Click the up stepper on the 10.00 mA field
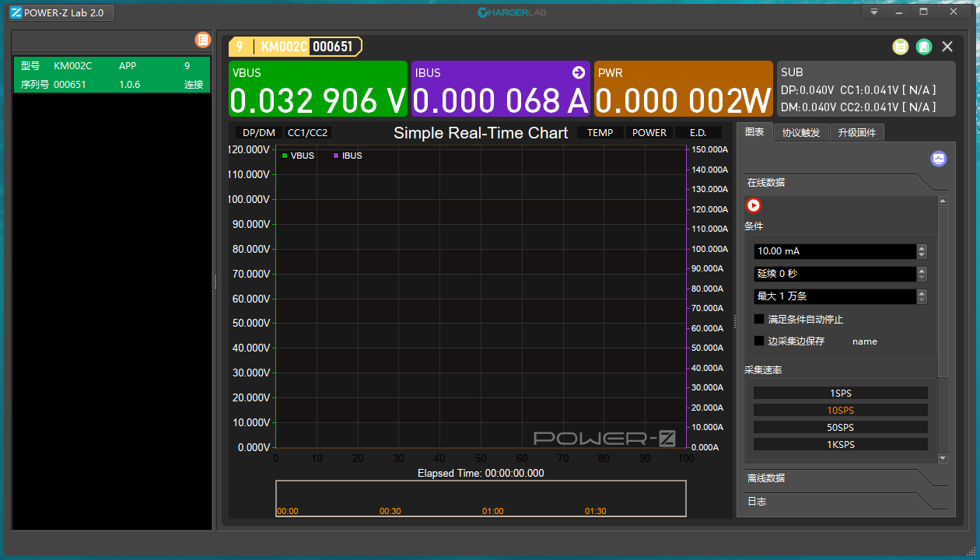This screenshot has width=980, height=560. tap(922, 248)
